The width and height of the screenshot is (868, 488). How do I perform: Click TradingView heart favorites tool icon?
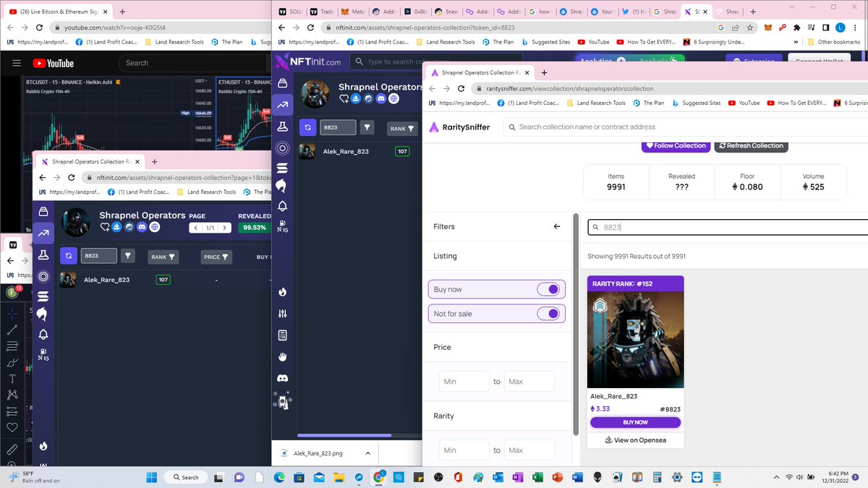[x=12, y=428]
